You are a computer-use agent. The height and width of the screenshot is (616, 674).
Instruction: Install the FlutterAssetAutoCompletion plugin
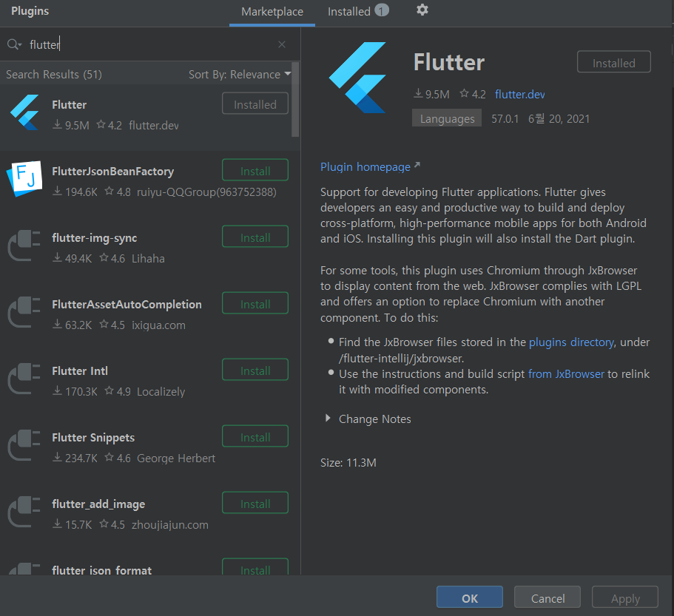(x=255, y=303)
